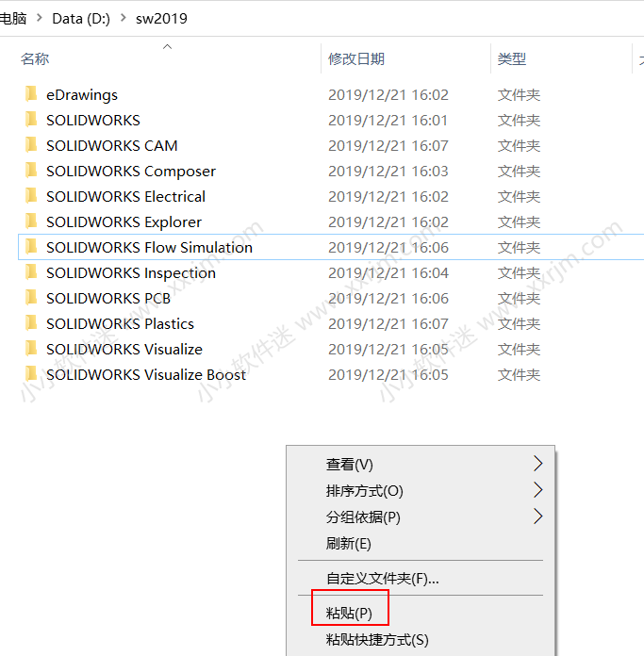Select the eDrawings folder name
This screenshot has height=656, width=644.
click(x=82, y=95)
